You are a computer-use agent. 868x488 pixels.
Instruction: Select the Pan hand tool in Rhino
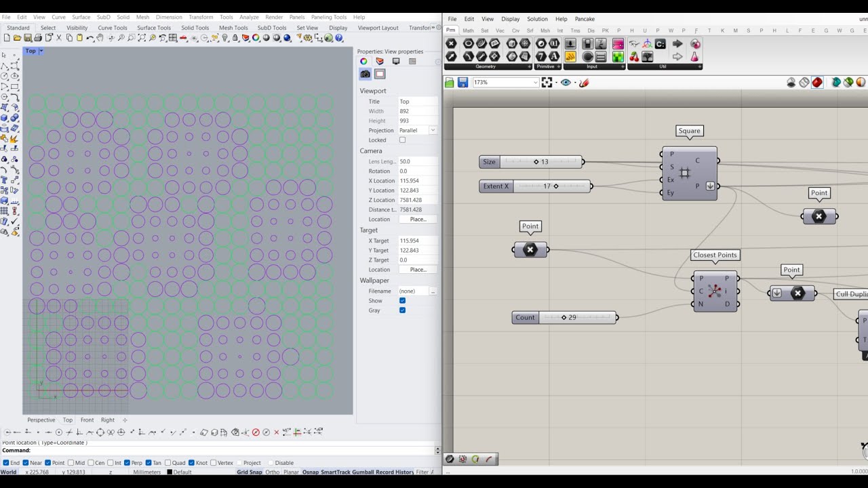click(100, 38)
